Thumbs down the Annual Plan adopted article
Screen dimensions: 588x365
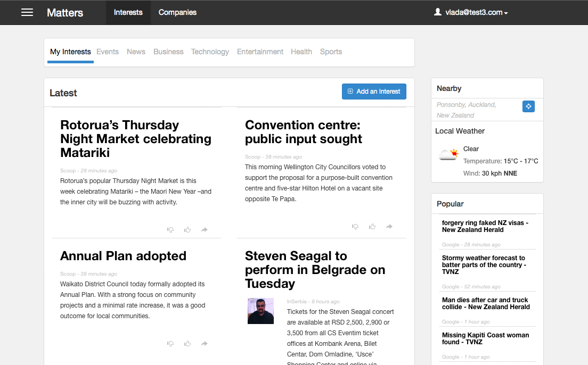click(x=170, y=344)
